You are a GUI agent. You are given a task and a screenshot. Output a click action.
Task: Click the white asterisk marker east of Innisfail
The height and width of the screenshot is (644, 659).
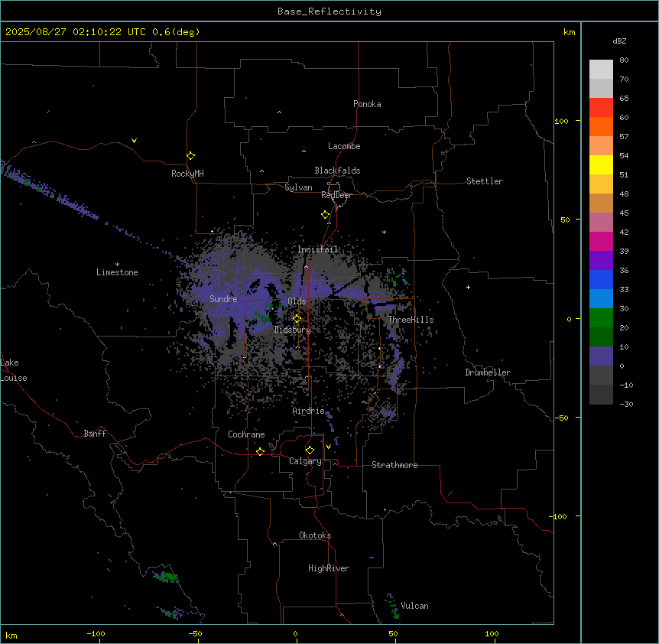[384, 232]
